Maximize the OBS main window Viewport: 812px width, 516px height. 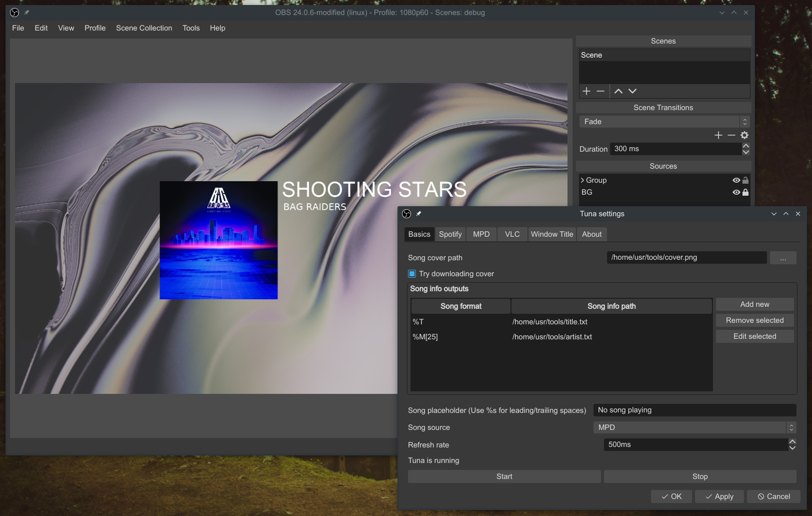[734, 13]
